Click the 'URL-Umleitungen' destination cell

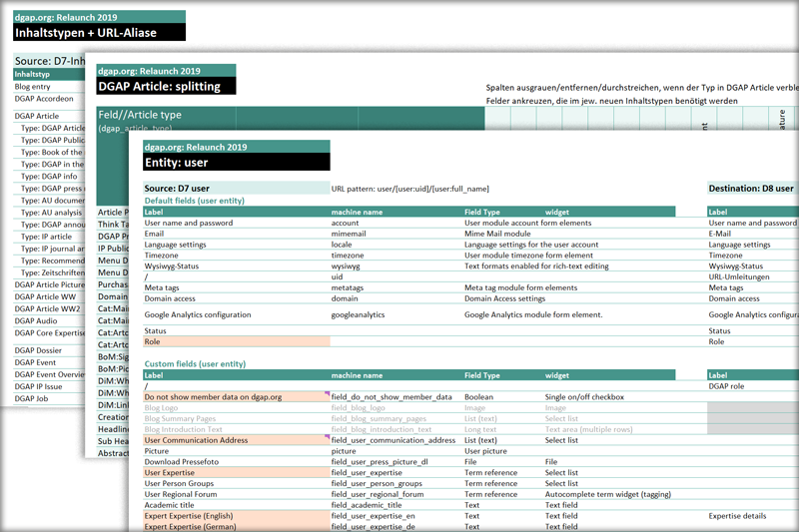[739, 276]
